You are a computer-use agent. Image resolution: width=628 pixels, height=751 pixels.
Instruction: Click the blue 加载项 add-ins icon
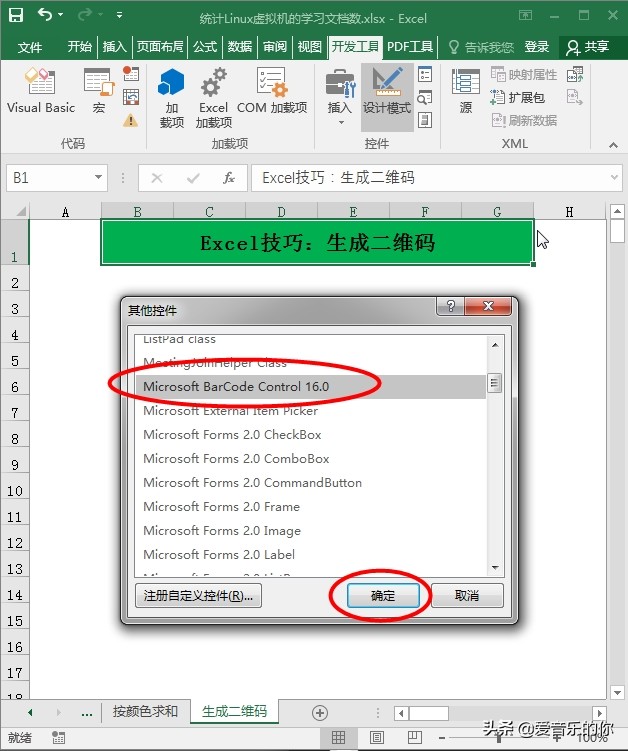(x=171, y=98)
